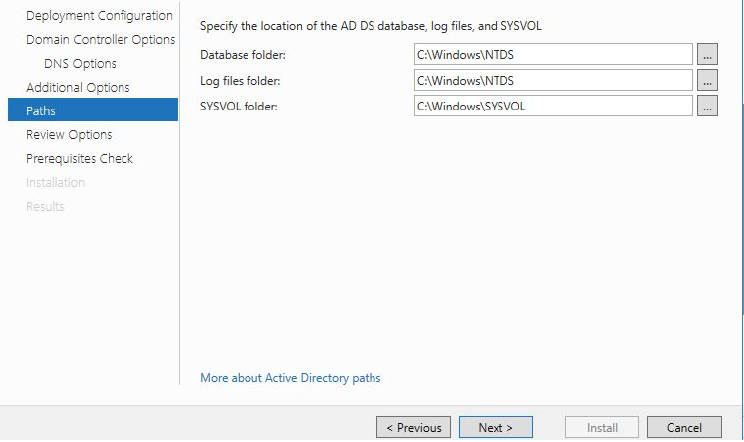Select Domain Controller Options in sidebar
The image size is (744, 442).
coord(100,40)
